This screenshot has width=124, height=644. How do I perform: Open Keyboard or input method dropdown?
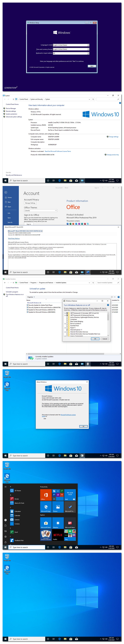coord(71,53)
